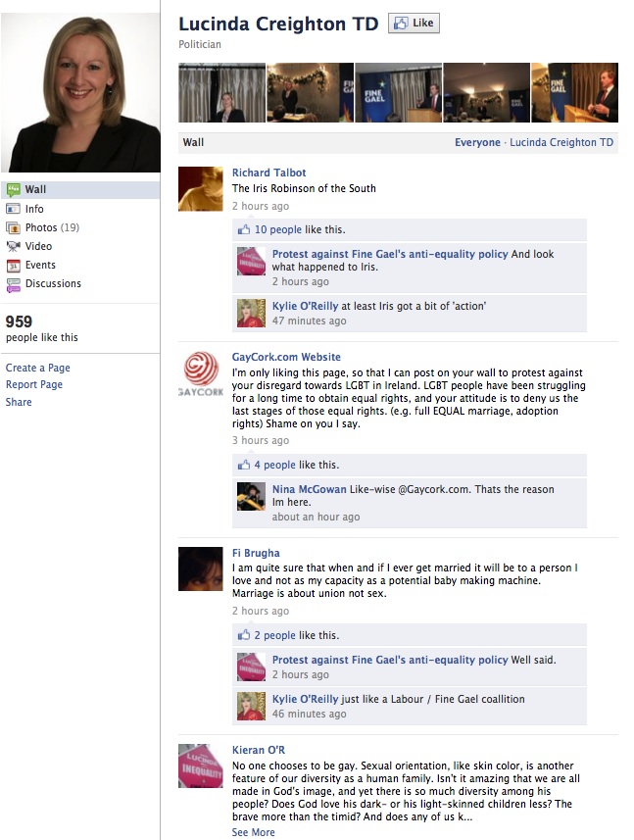Click the Video camera icon in sidebar
The image size is (634, 840).
click(x=14, y=246)
